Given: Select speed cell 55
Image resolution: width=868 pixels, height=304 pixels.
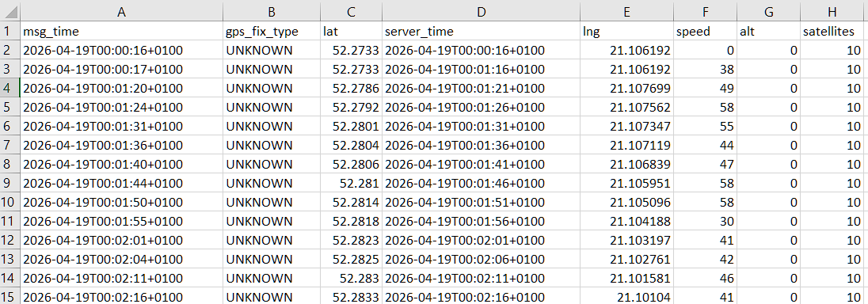Looking at the screenshot, I should point(706,126).
